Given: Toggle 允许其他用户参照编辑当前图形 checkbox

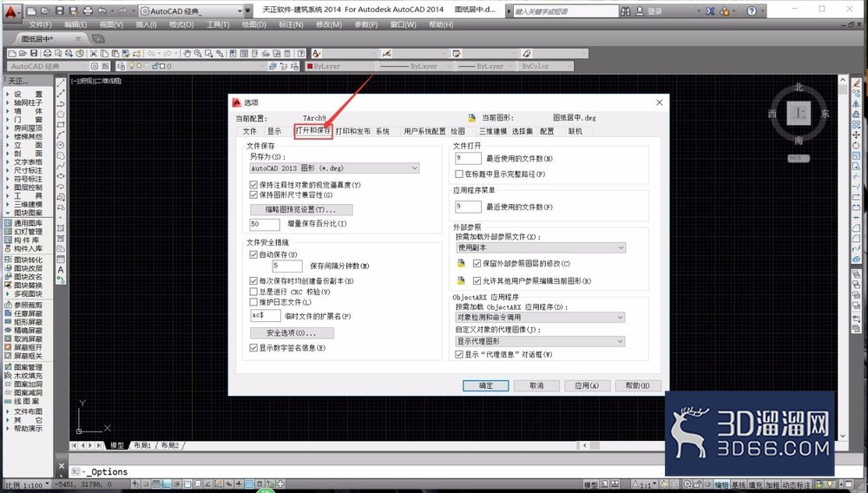Looking at the screenshot, I should [x=477, y=281].
